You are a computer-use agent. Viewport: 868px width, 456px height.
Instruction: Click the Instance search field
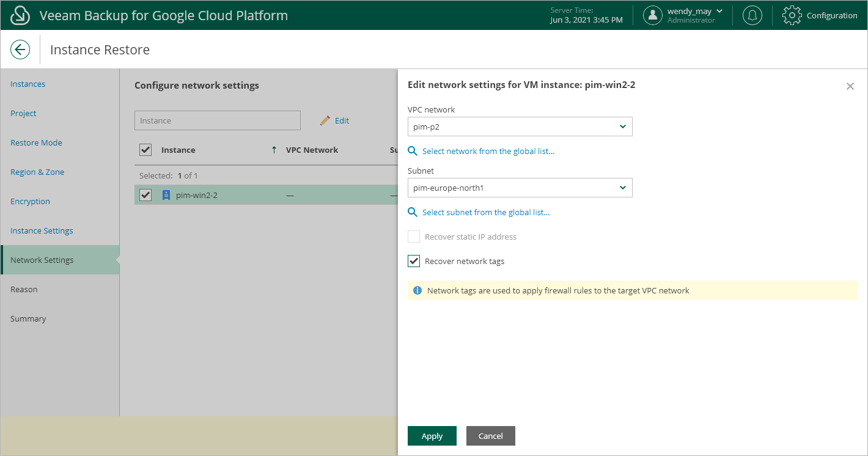click(218, 120)
